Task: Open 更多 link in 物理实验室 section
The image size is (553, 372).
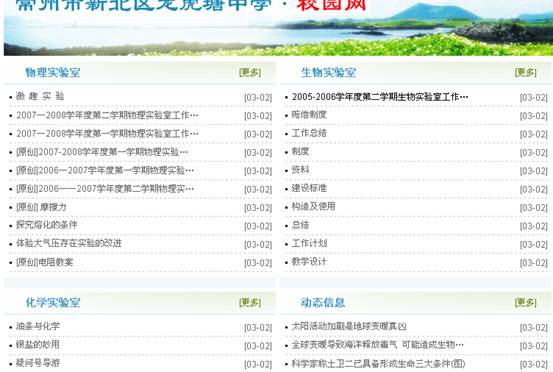Action: tap(250, 73)
